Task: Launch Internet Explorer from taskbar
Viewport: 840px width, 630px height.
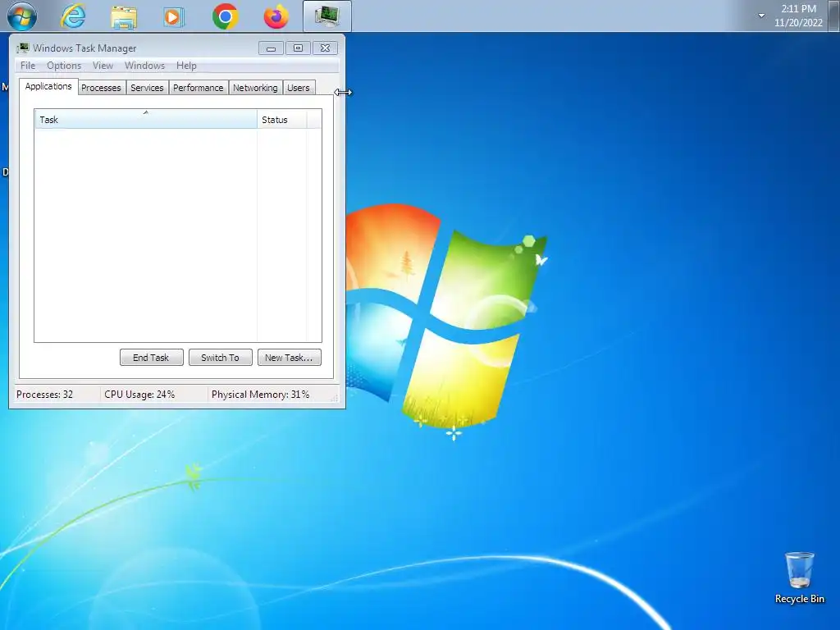Action: pyautogui.click(x=73, y=16)
